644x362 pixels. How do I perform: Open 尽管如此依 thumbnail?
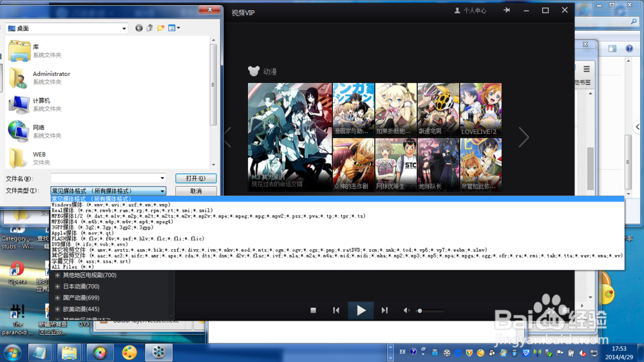[x=480, y=165]
